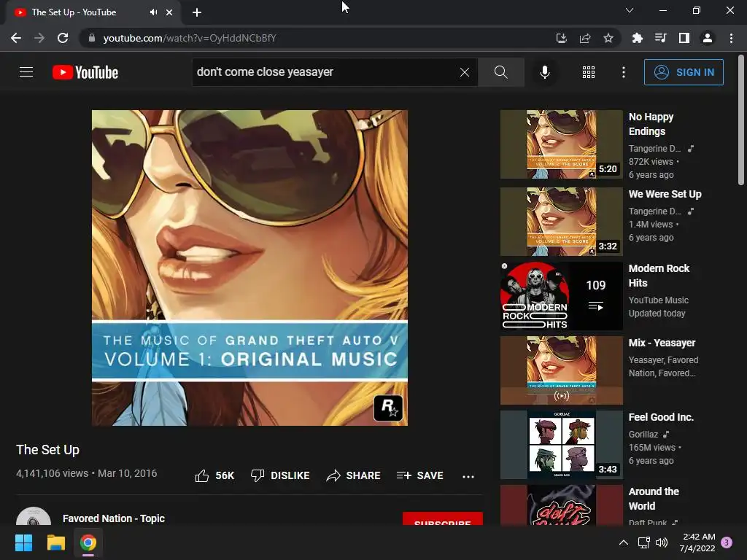Open File Explorer from taskbar
This screenshot has height=560, width=747.
tap(55, 542)
